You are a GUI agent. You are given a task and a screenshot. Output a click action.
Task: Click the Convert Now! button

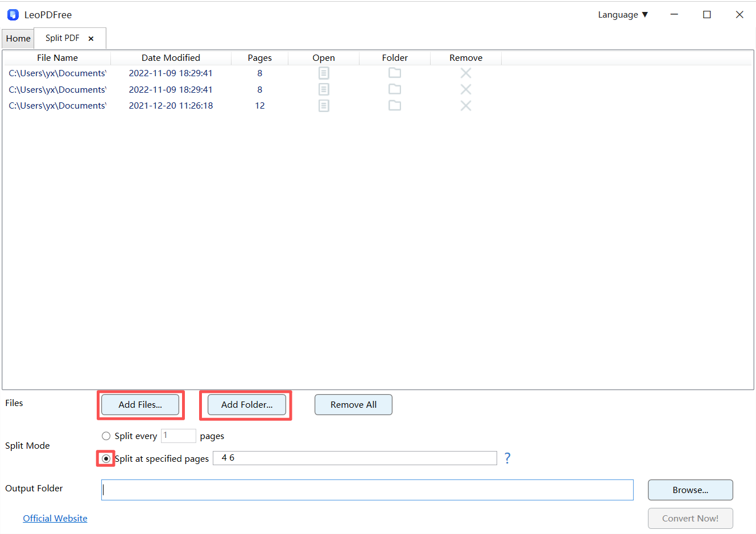[x=691, y=519]
